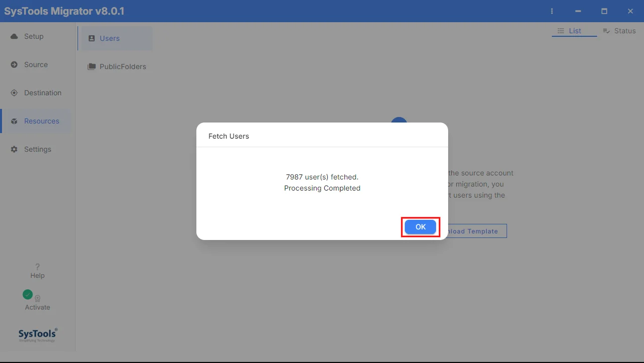Click the Resources cube icon
644x363 pixels.
pyautogui.click(x=14, y=122)
